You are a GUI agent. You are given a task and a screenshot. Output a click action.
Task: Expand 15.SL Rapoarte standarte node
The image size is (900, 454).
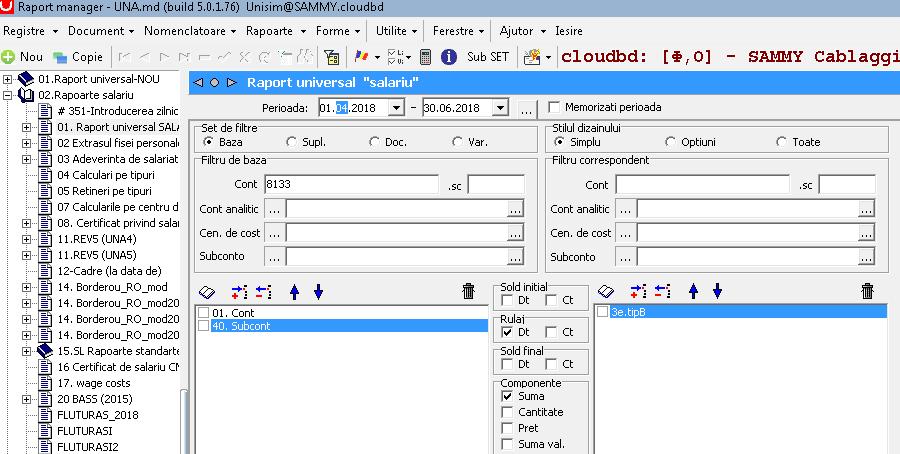tap(26, 351)
